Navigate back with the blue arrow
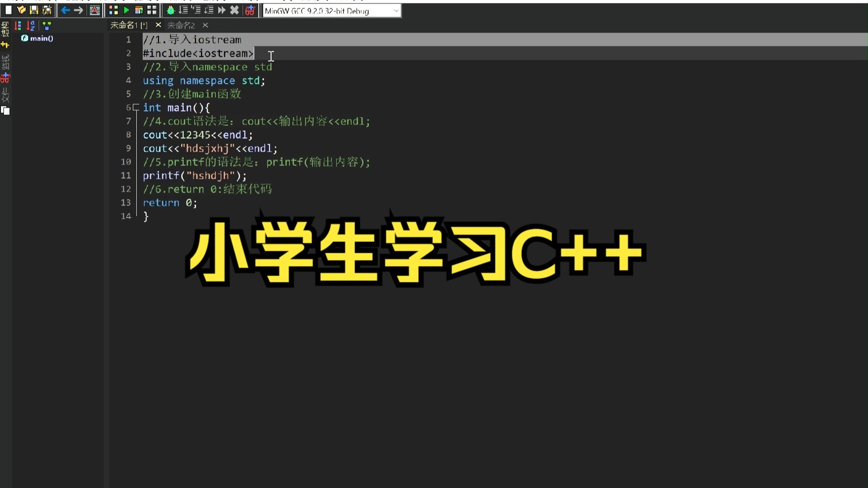The width and height of the screenshot is (868, 488). [65, 10]
